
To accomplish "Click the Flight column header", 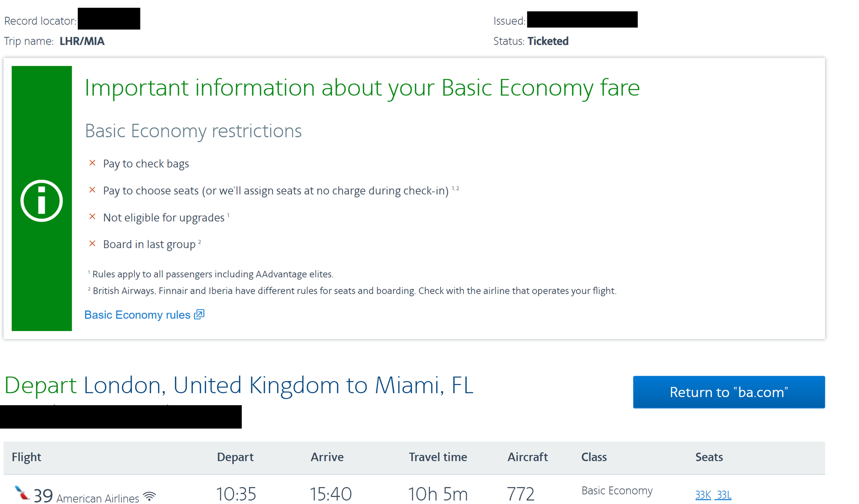I will click(26, 457).
